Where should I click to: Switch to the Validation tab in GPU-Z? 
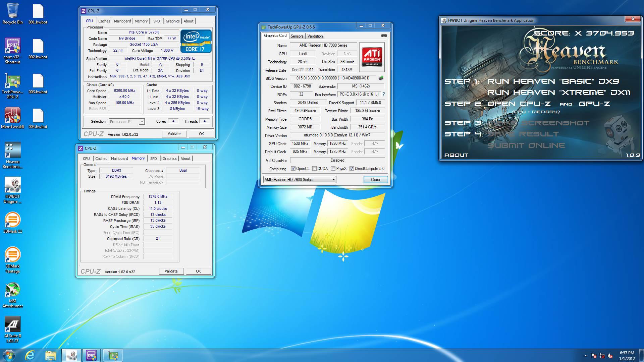click(315, 36)
